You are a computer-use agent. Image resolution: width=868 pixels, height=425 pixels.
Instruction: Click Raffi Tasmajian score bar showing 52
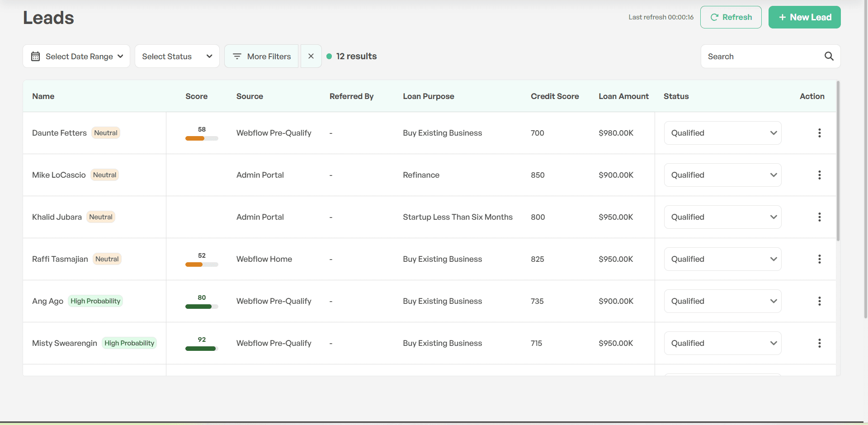click(202, 264)
